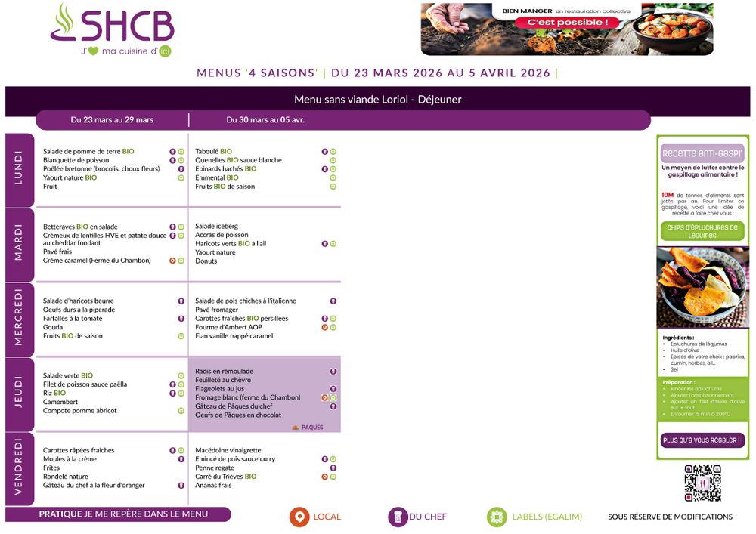The image size is (756, 534).
Task: Click the 'Plus qu'à vous régaler !' button
Action: [x=702, y=440]
